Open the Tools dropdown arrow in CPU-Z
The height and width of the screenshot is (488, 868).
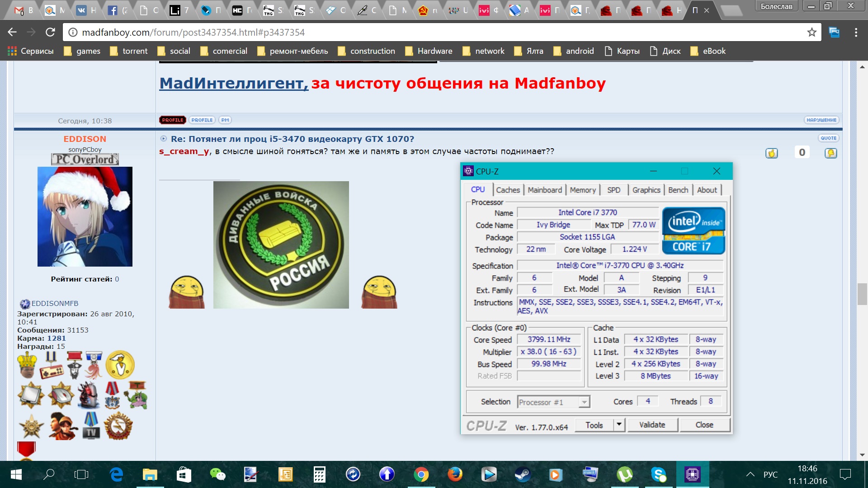(x=619, y=425)
